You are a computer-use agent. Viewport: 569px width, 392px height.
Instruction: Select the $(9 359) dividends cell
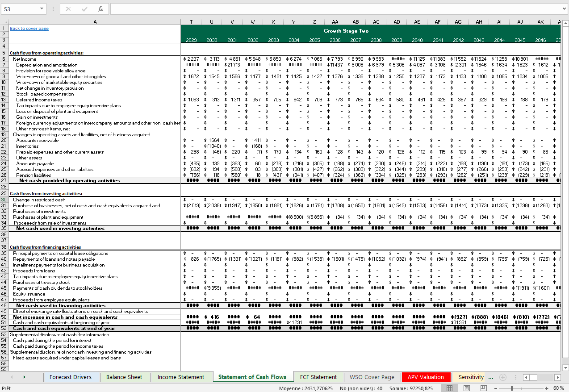click(x=212, y=288)
